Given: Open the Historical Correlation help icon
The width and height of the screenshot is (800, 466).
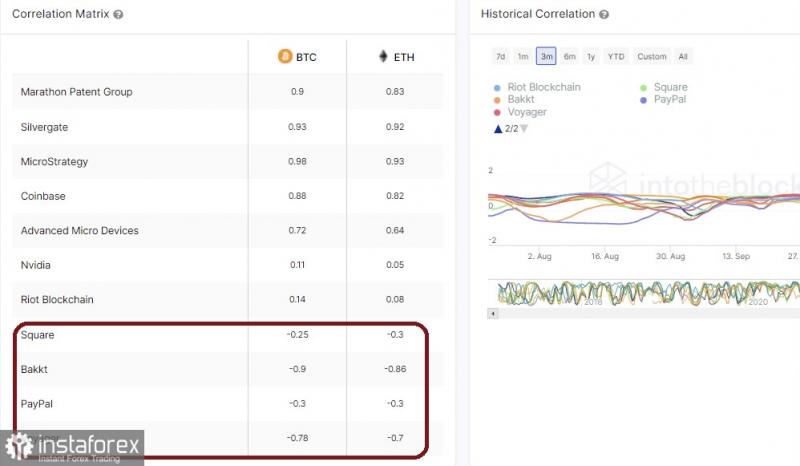Looking at the screenshot, I should pyautogui.click(x=604, y=14).
